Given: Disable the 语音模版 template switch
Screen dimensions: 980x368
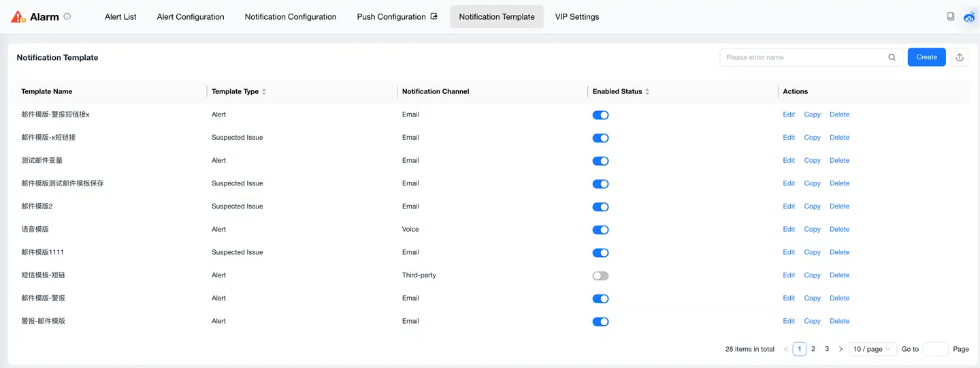Looking at the screenshot, I should tap(600, 230).
